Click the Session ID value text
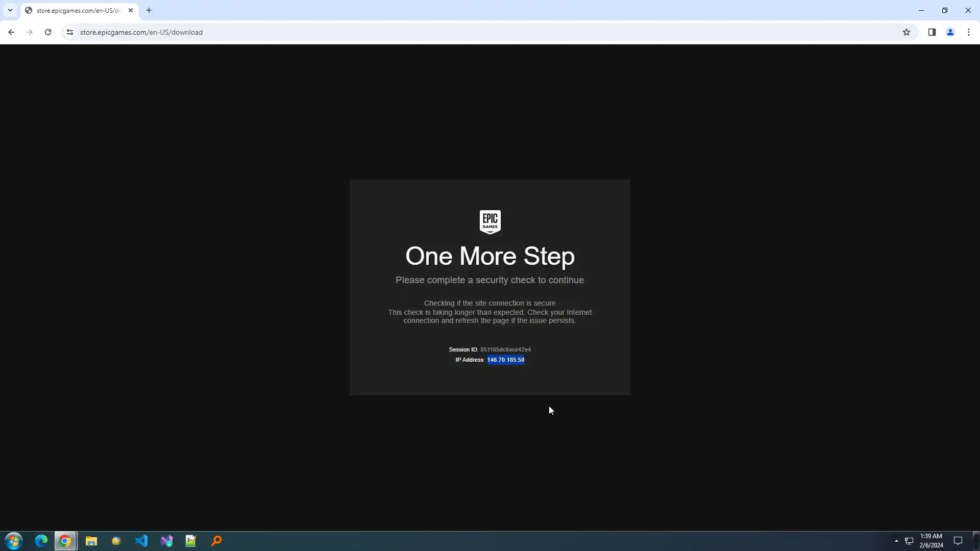The image size is (980, 551). click(x=505, y=349)
